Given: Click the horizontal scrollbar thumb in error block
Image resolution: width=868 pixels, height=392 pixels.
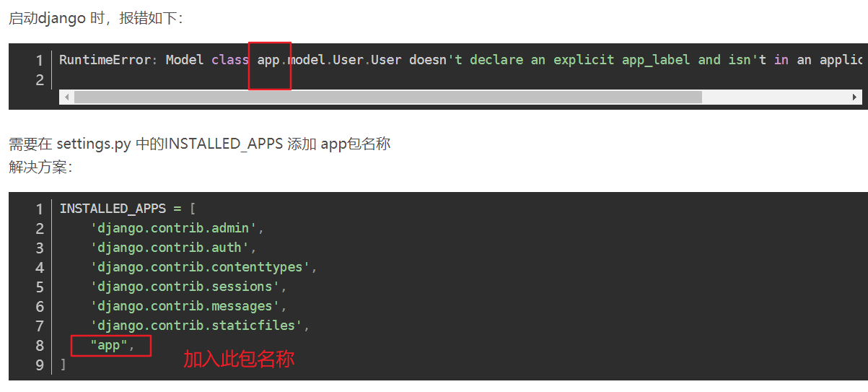Looking at the screenshot, I should pyautogui.click(x=387, y=97).
